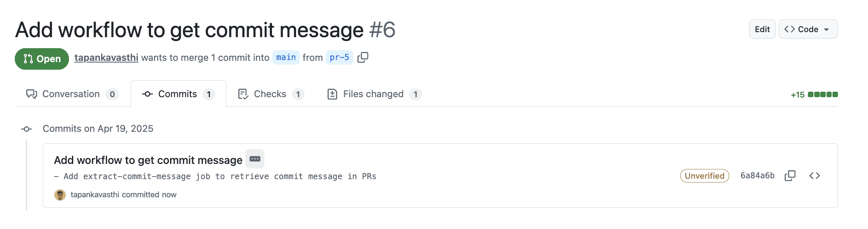Click the commits timeline marker icon
The image size is (868, 229).
point(27,129)
